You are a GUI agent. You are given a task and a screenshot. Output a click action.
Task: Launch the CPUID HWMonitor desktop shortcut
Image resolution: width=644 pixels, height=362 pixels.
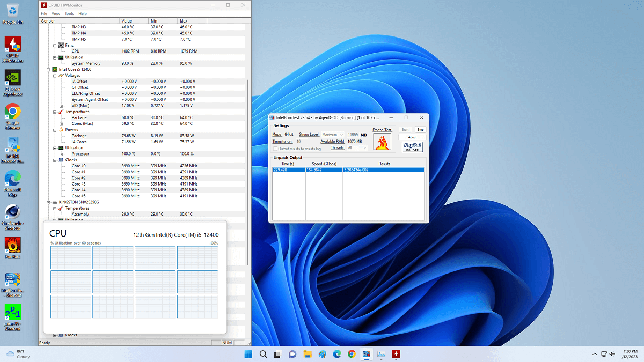[12, 49]
